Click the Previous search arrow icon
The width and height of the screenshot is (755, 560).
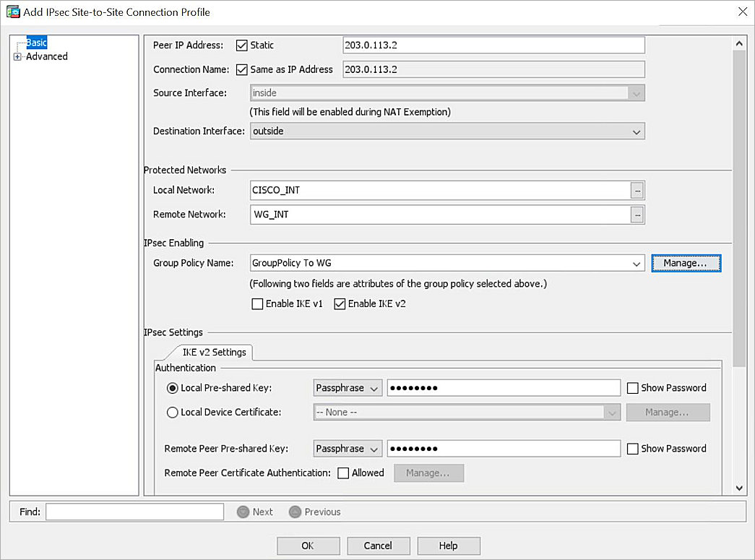[295, 512]
